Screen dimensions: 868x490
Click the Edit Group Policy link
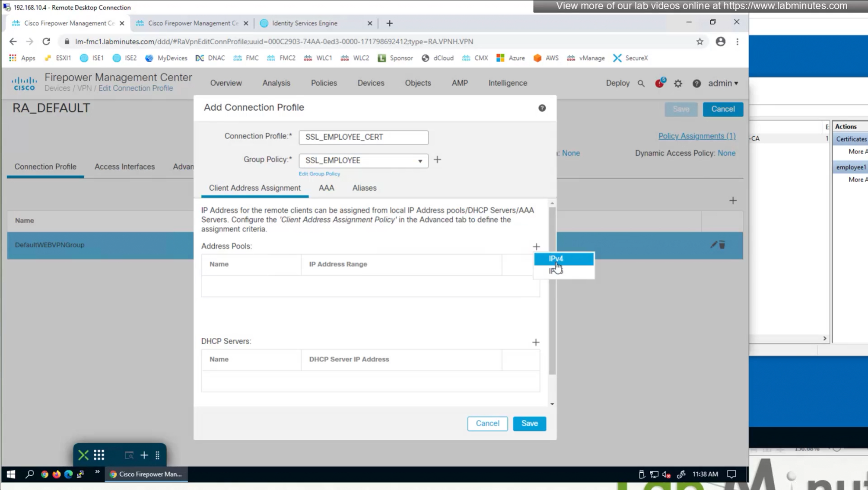point(319,174)
